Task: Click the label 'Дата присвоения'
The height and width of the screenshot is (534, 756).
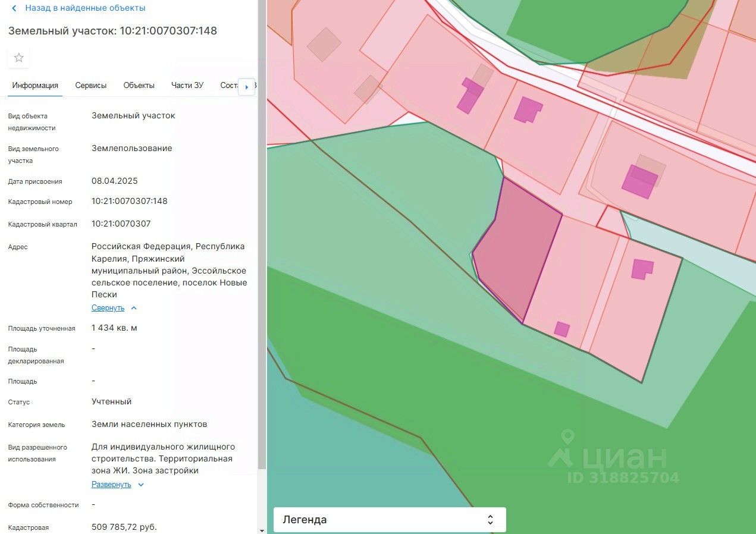Action: click(35, 181)
